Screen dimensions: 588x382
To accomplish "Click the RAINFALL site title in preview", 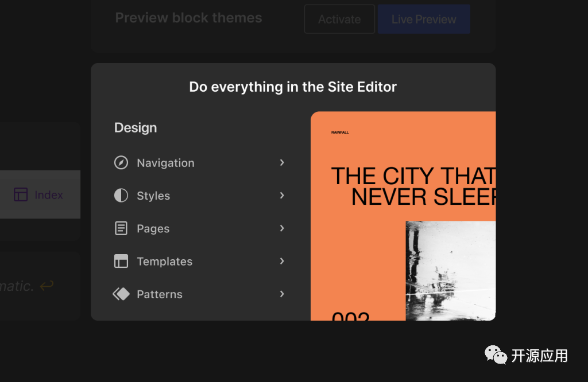I will [340, 132].
